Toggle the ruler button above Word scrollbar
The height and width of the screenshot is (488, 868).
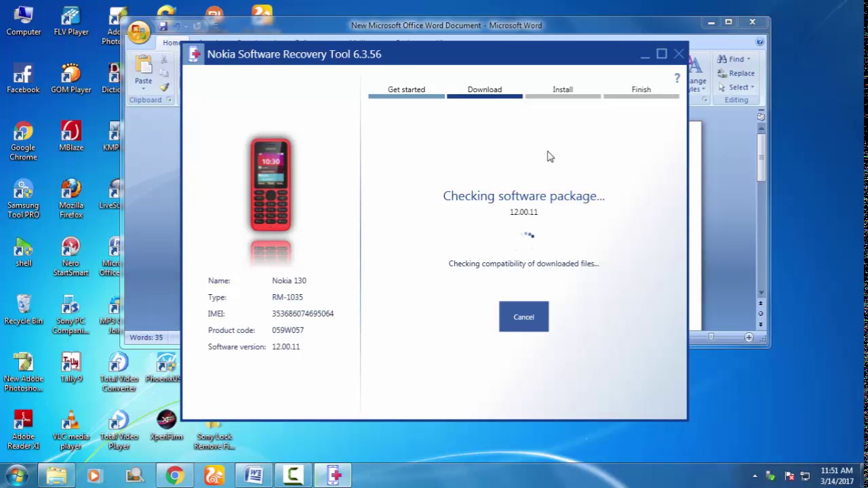[761, 117]
